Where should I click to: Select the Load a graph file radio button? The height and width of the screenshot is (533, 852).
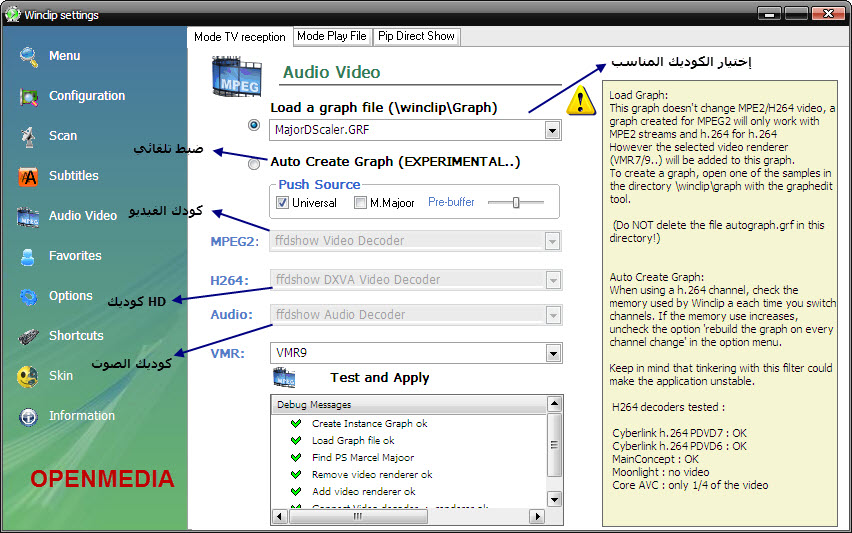tap(254, 125)
